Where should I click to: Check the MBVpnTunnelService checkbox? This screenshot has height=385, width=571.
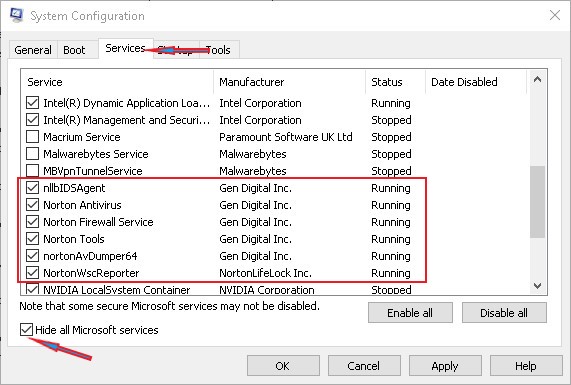pos(32,170)
